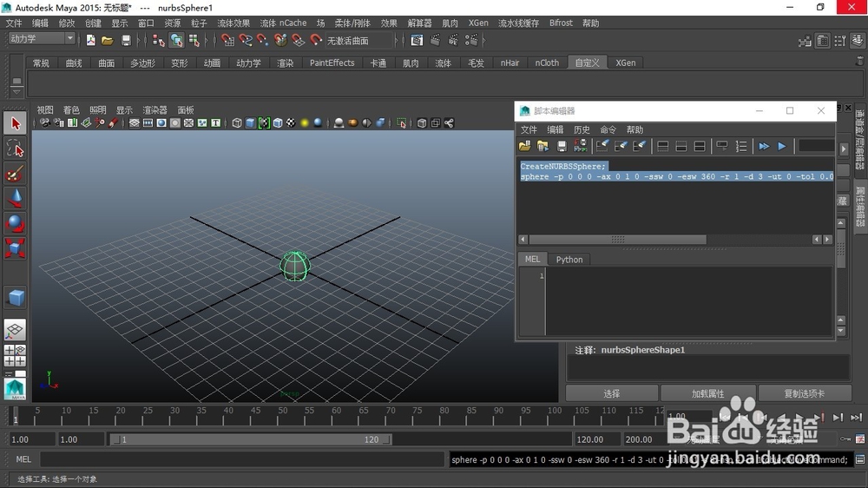Image resolution: width=868 pixels, height=488 pixels.
Task: Expand script editor toolbar overflow arrow
Action: tap(843, 149)
